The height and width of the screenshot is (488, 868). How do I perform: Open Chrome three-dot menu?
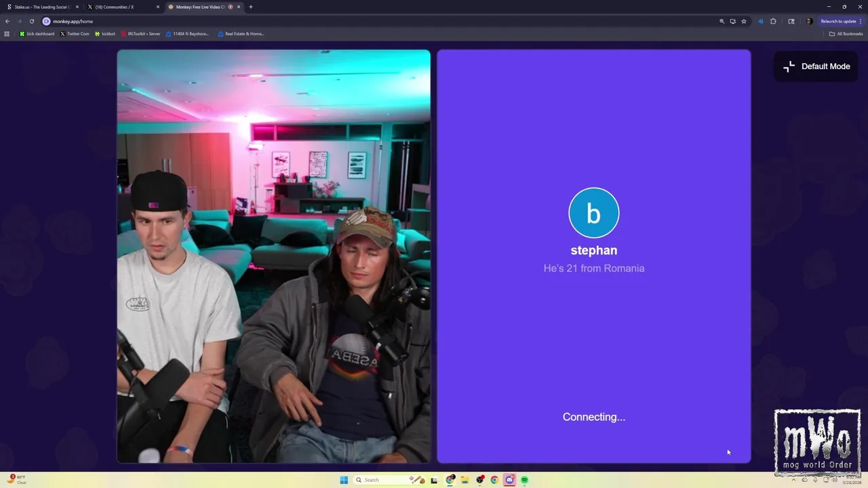click(861, 21)
